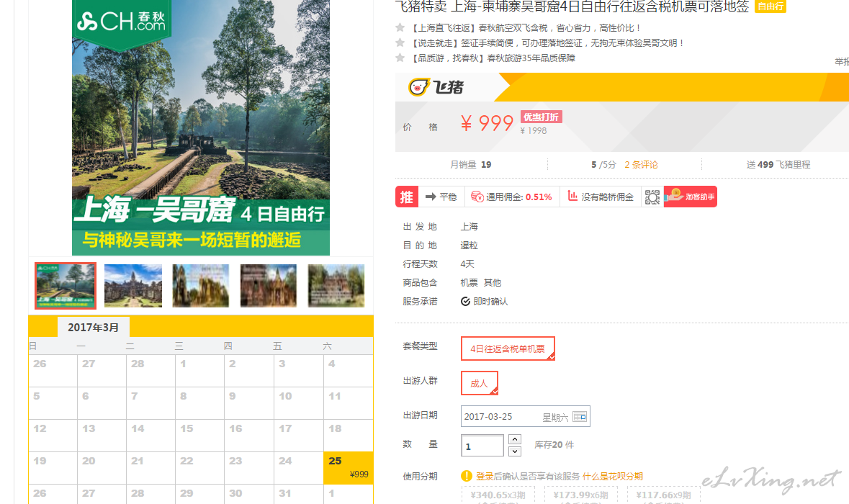Increase quantity with the up arrow
The width and height of the screenshot is (849, 504).
[515, 439]
